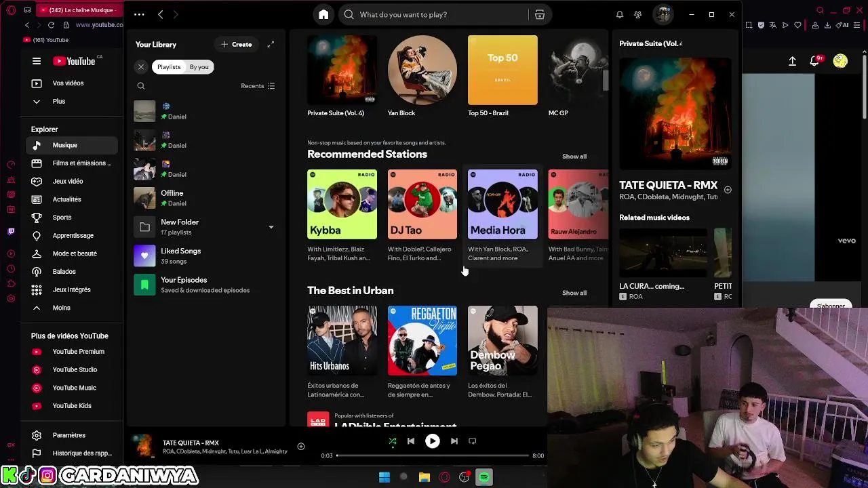Click YouTube upload arrow icon

[x=792, y=61]
